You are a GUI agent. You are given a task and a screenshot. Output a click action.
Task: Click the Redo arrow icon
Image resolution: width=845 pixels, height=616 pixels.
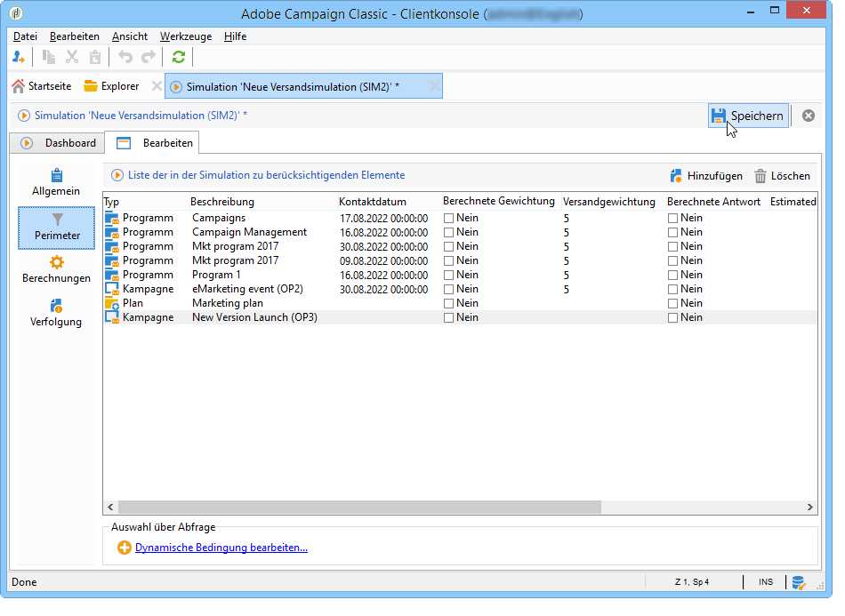(x=149, y=57)
